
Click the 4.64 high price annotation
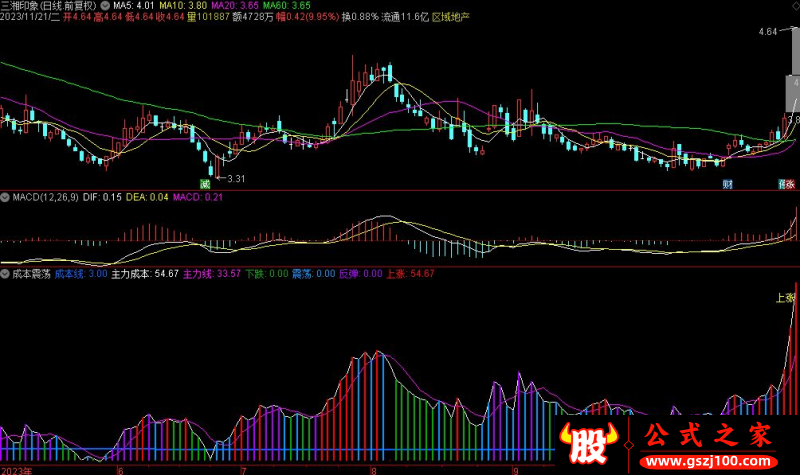tap(767, 32)
